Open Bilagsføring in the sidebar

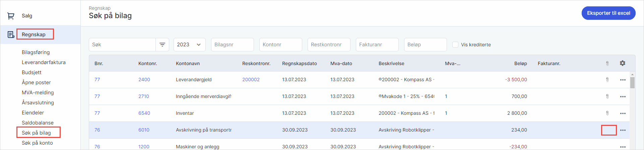point(36,52)
